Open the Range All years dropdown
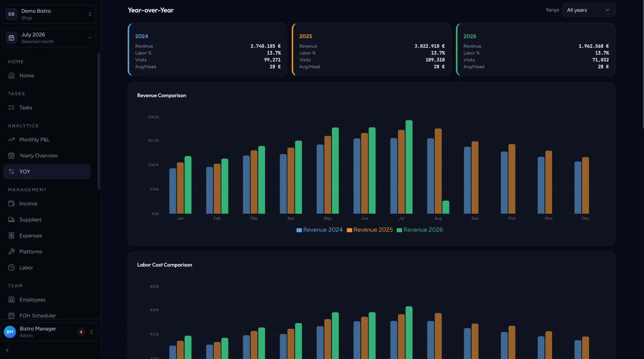Viewport: 644px width, 359px height. coord(588,10)
